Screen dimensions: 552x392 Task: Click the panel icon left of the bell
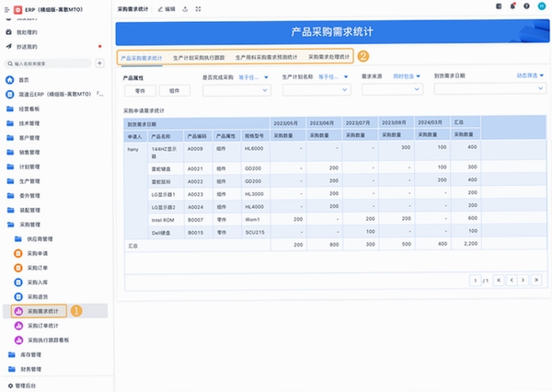click(499, 6)
